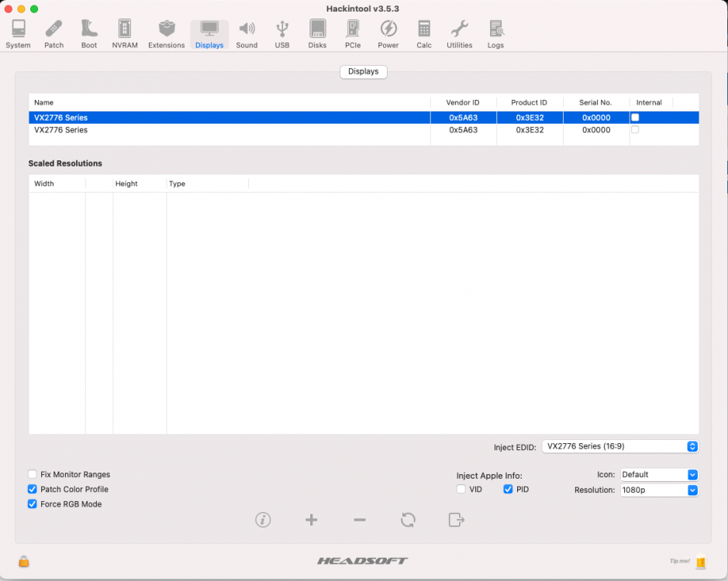The image size is (728, 581).
Task: Click the Type column header
Action: pos(208,184)
